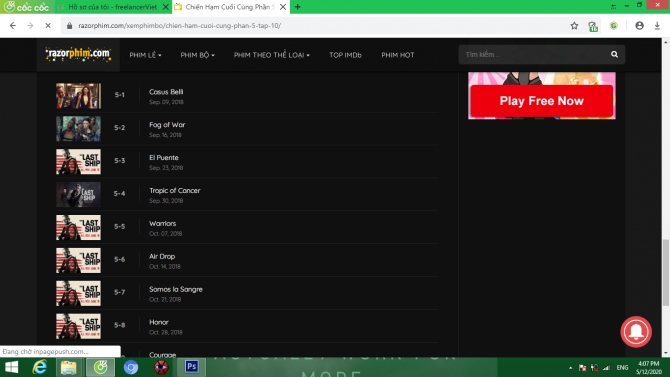This screenshot has width=670, height=377.
Task: Show hidden system tray icons
Action: point(570,368)
